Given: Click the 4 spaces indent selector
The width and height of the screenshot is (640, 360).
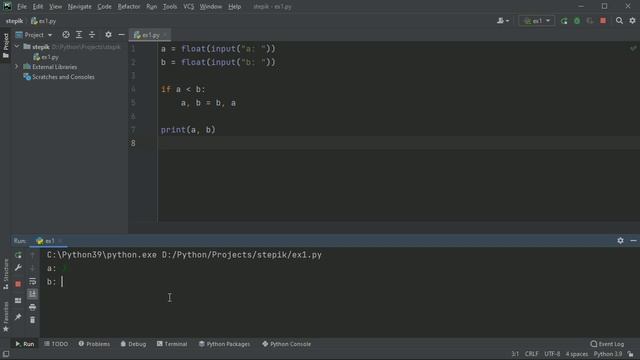Looking at the screenshot, I should pyautogui.click(x=577, y=354).
